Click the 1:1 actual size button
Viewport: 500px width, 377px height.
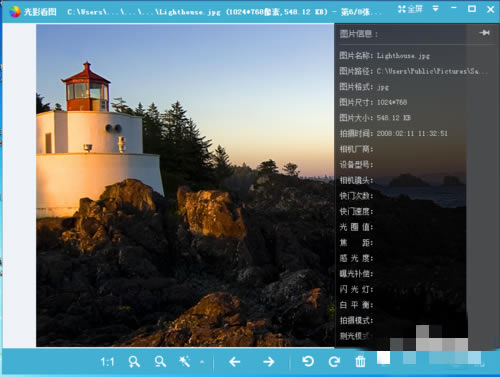[x=107, y=362]
